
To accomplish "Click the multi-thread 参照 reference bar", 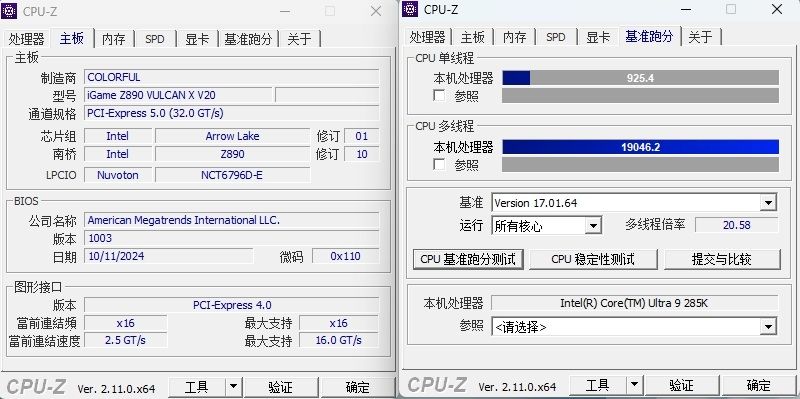I will point(640,165).
